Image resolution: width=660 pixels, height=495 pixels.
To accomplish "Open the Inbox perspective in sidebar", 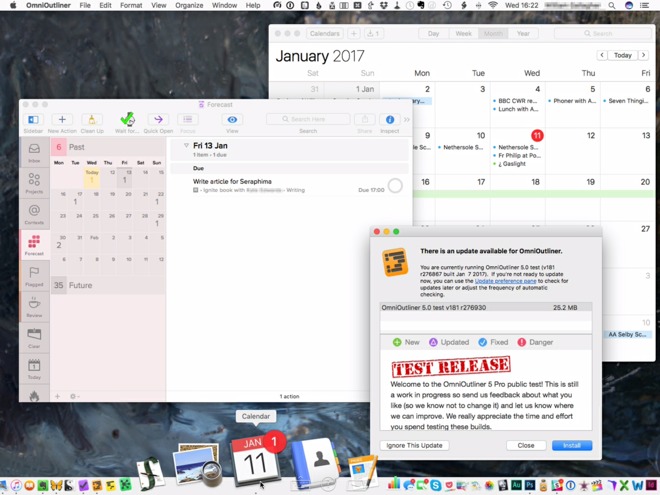I will 34,152.
